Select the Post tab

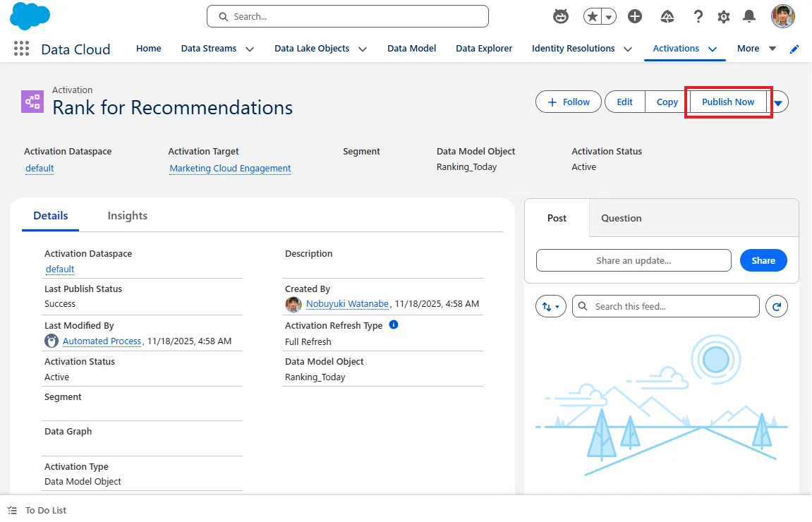coord(557,218)
